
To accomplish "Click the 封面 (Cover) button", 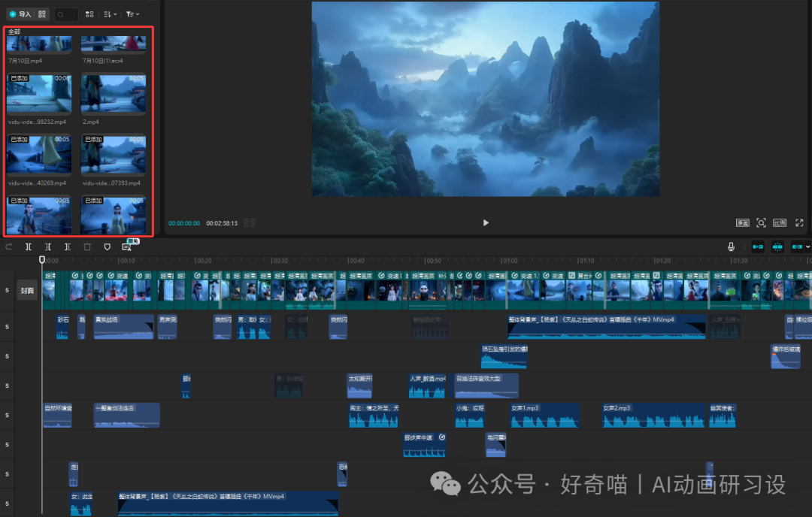I will pos(27,290).
